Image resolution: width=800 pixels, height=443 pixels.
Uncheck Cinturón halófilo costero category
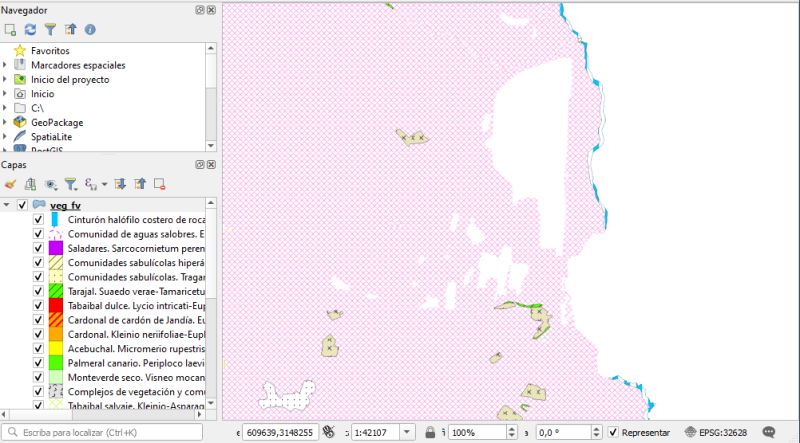pos(38,219)
